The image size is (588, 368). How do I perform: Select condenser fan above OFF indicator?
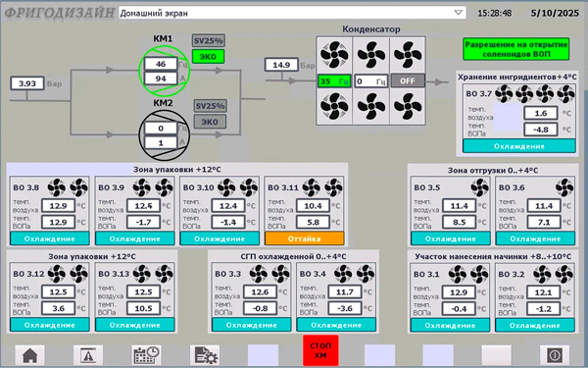click(408, 55)
